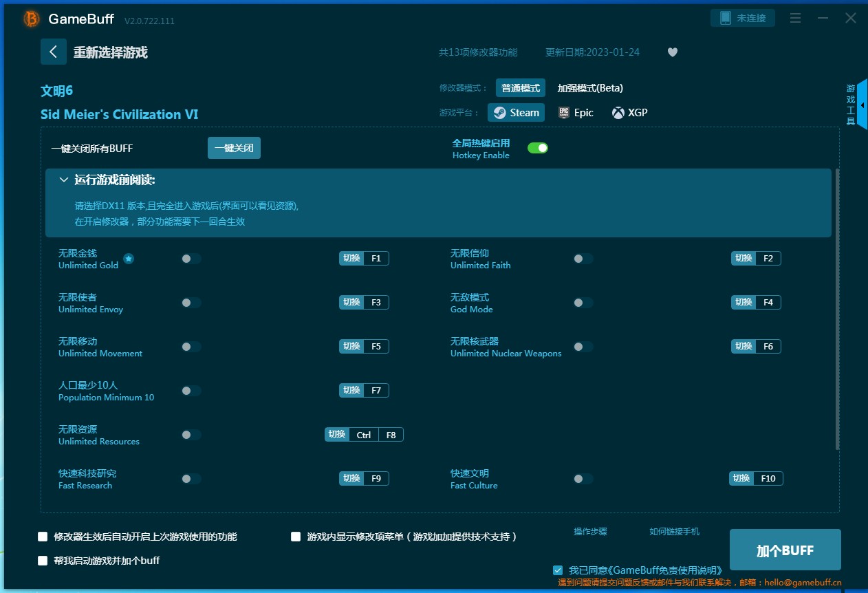Switch to 加强模式(Beta) mode
Image resolution: width=868 pixels, height=593 pixels.
point(590,88)
